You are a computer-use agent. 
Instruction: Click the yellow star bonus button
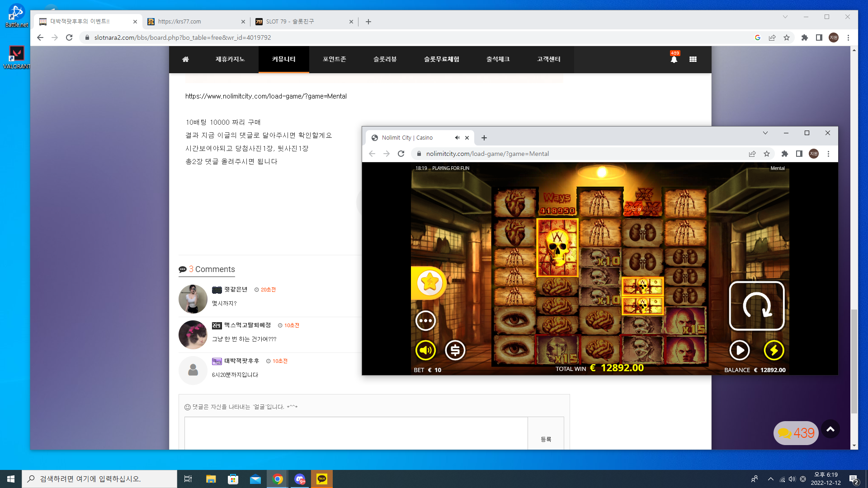(x=429, y=283)
